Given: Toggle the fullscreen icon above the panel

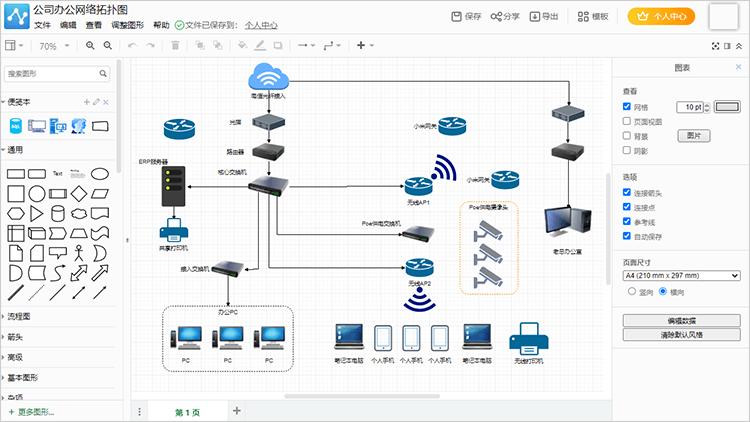Looking at the screenshot, I should tap(716, 46).
